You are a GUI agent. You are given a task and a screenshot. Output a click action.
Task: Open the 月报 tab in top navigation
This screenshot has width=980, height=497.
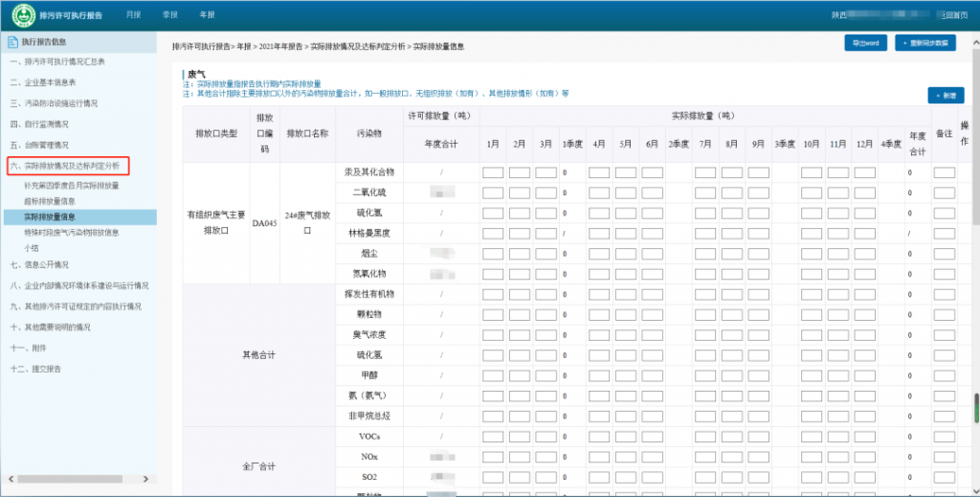(x=133, y=15)
